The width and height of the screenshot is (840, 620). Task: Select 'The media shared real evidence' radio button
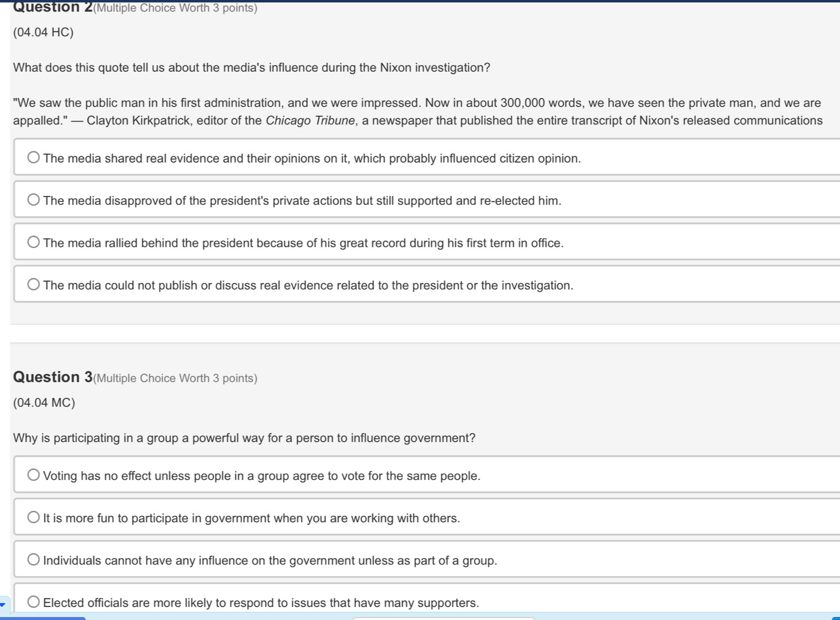(x=33, y=157)
